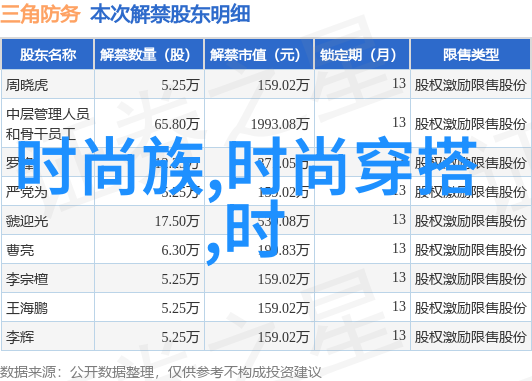
Task: Click the 本次解禁股东明细 heading
Action: click(170, 14)
